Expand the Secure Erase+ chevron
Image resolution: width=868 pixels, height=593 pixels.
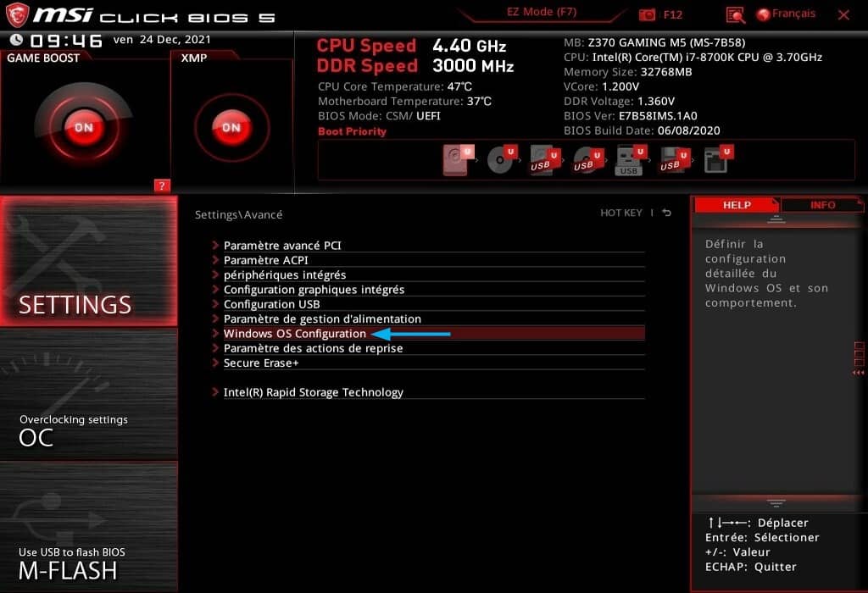[215, 363]
